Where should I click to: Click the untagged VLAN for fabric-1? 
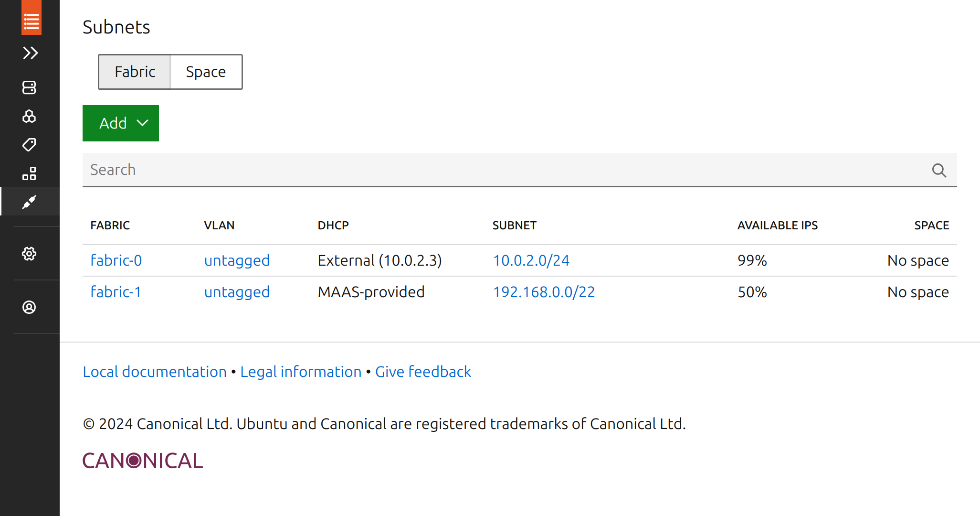click(236, 292)
